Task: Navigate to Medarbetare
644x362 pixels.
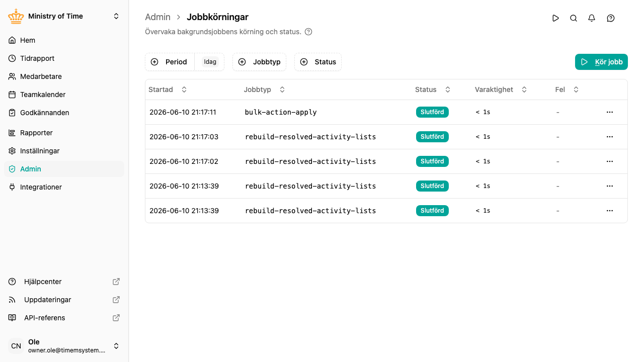Action: (64, 76)
